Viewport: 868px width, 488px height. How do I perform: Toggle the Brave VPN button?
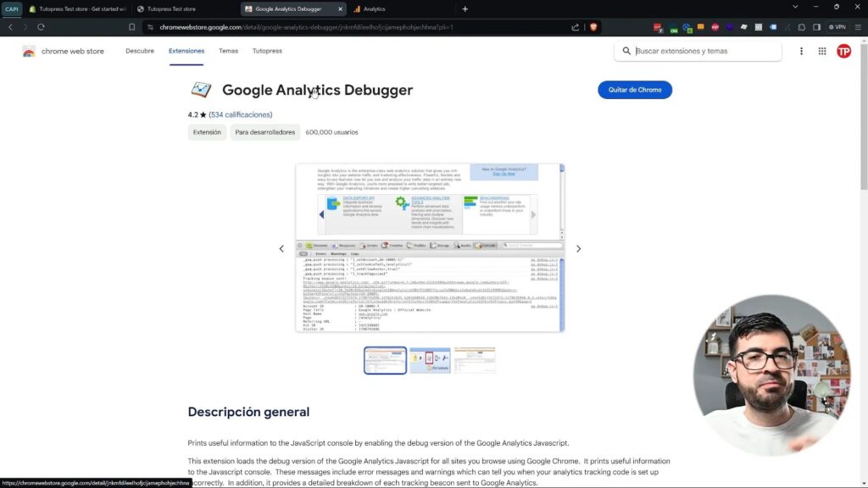[837, 26]
